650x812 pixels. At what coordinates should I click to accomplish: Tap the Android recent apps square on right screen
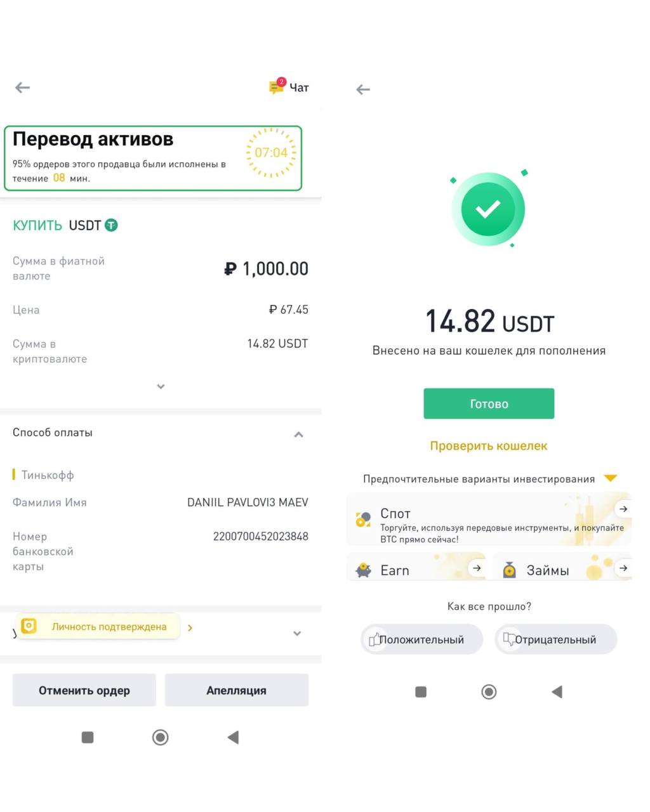pyautogui.click(x=421, y=691)
